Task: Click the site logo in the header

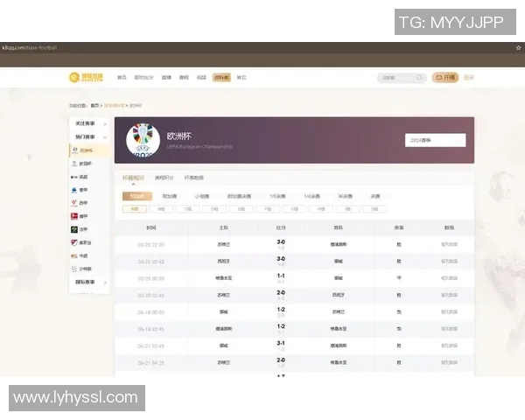Action: tap(87, 77)
